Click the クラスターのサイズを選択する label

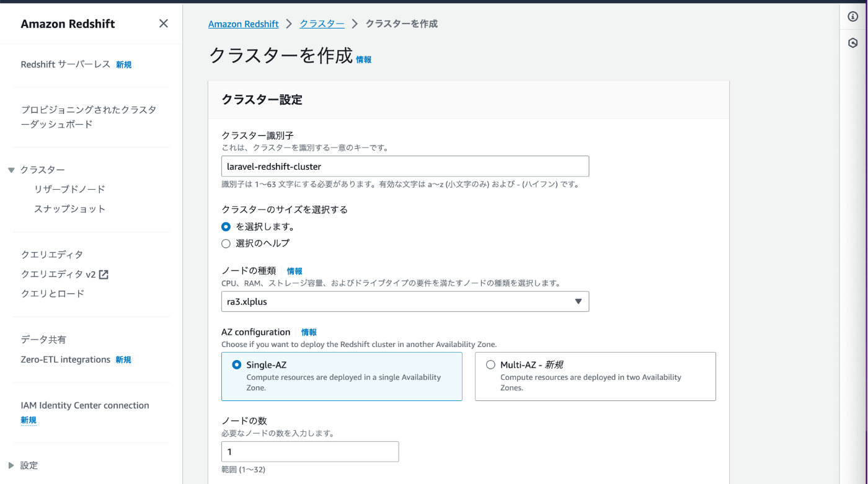pyautogui.click(x=285, y=209)
